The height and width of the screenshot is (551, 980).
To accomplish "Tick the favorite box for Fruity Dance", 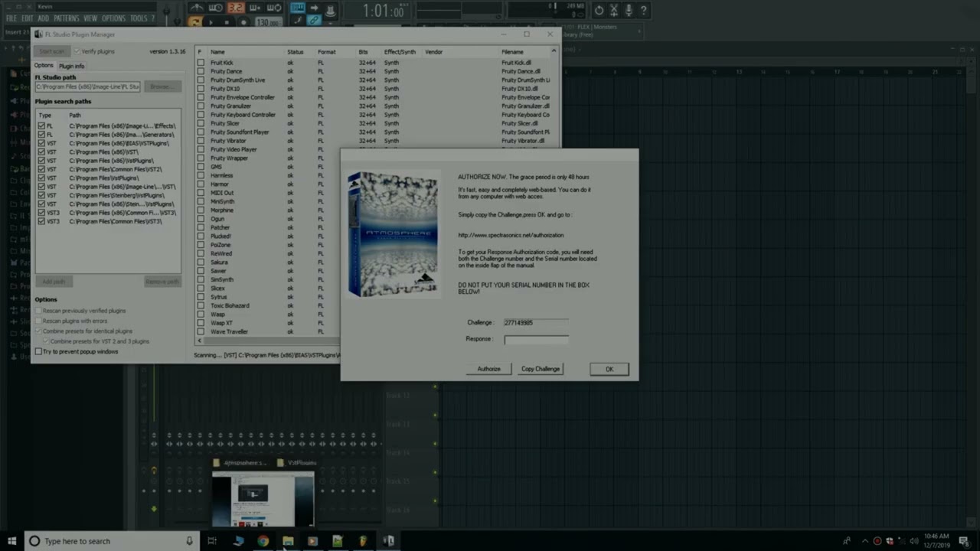I will [x=201, y=71].
